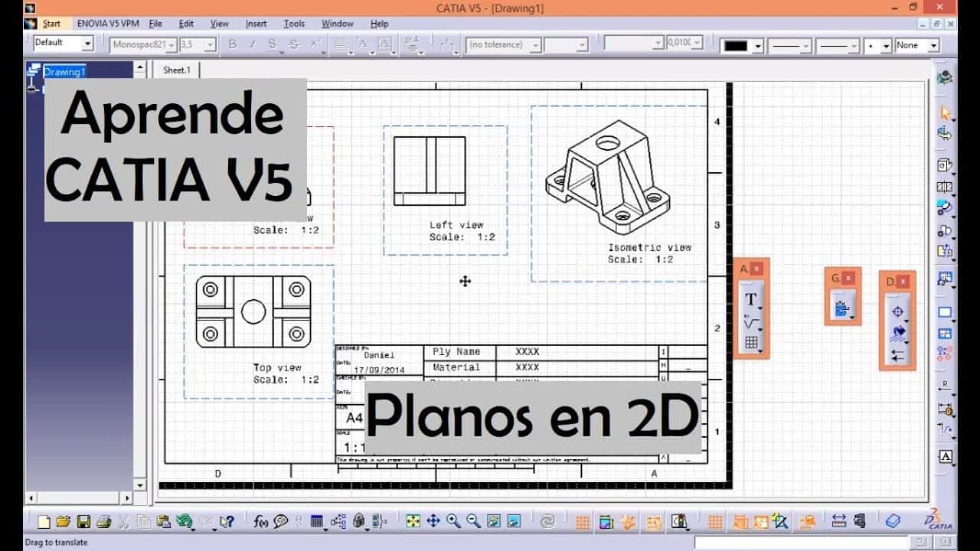Open an existing file with folder icon
The width and height of the screenshot is (980, 551).
click(64, 522)
